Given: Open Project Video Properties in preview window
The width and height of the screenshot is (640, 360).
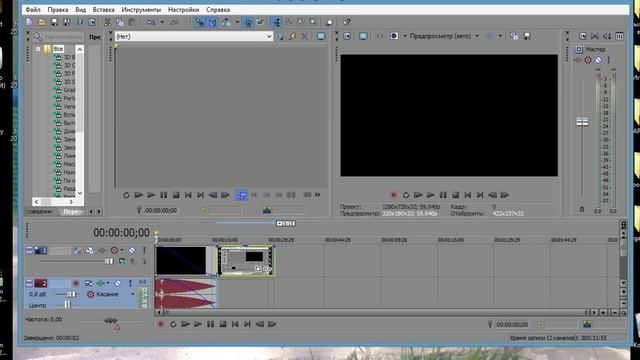Looking at the screenshot, I should click(x=347, y=36).
